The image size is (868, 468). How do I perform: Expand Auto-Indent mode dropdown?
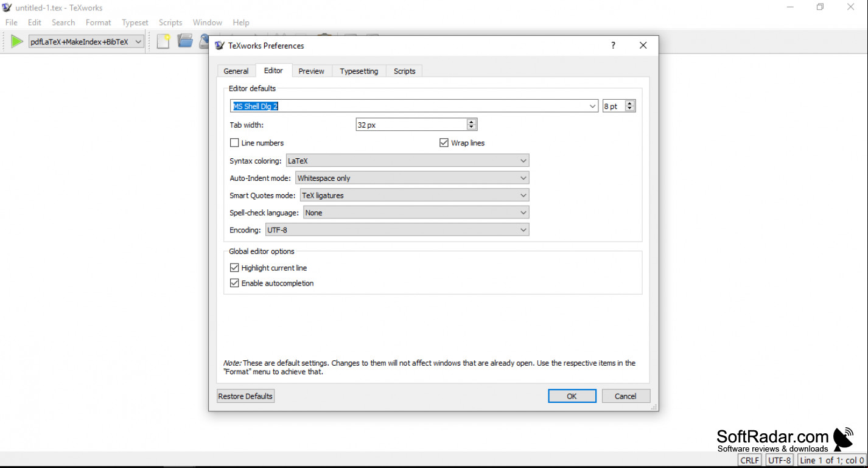point(412,178)
